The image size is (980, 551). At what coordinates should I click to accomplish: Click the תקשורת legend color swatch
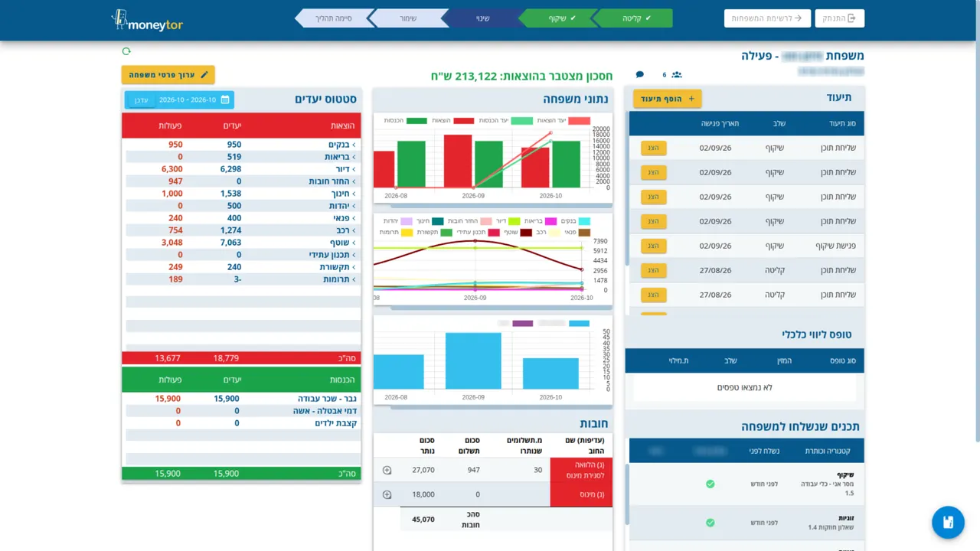[x=446, y=233]
